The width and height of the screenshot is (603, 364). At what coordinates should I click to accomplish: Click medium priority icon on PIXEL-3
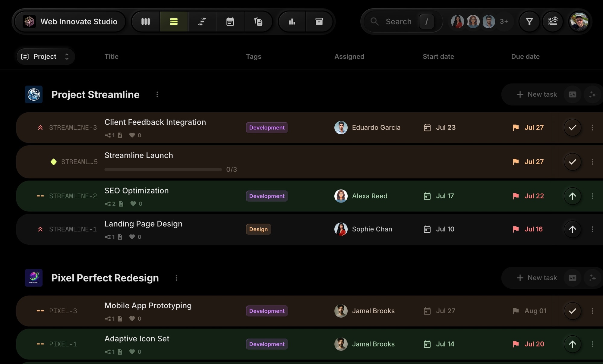coord(40,311)
